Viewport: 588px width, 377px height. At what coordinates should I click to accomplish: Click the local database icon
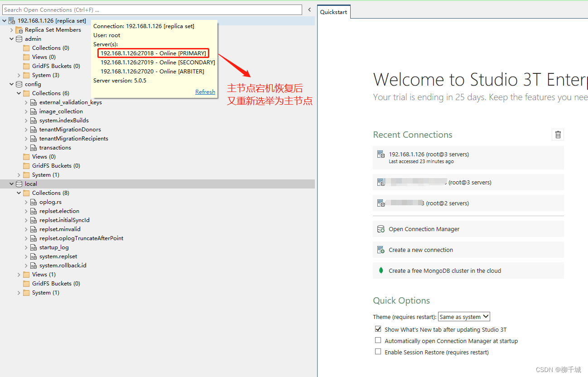tap(19, 184)
